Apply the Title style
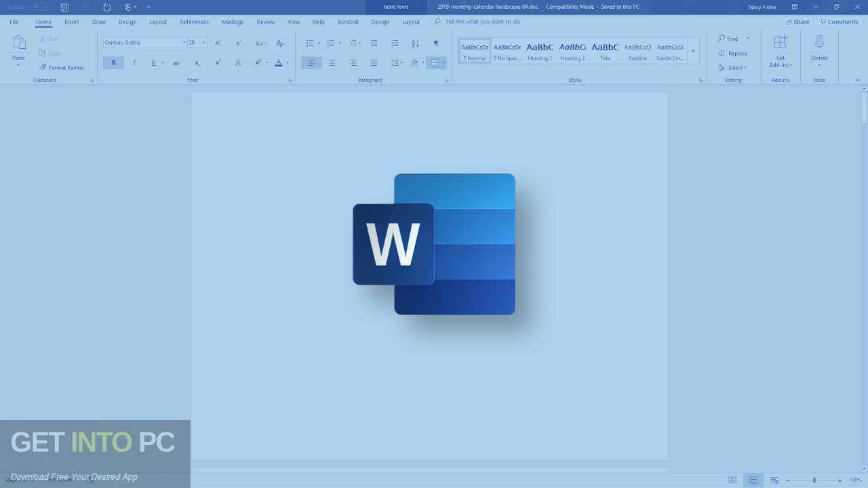The image size is (868, 488). tap(605, 51)
